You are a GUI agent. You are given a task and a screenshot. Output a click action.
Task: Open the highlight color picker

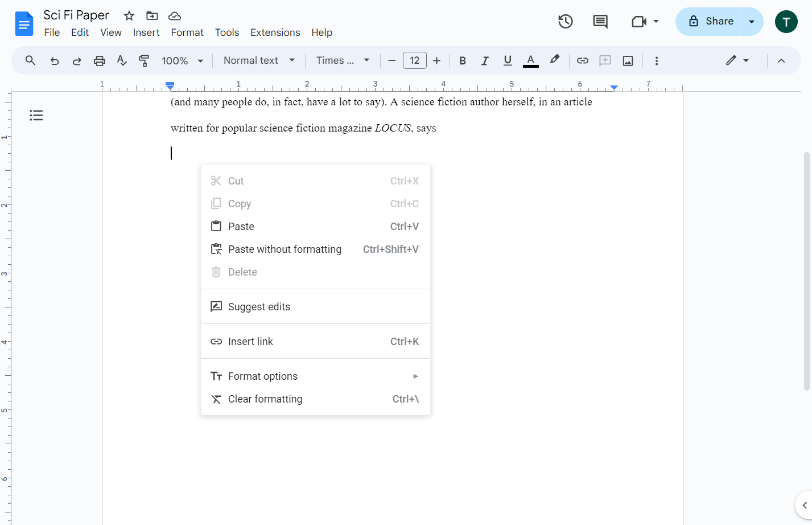[x=554, y=60]
